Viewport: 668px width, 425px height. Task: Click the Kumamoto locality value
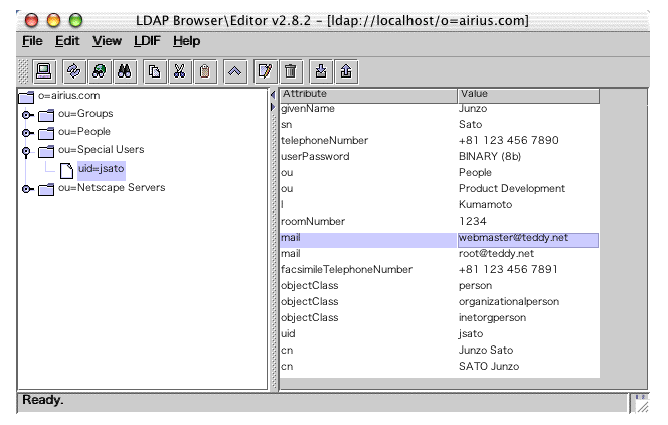486,205
